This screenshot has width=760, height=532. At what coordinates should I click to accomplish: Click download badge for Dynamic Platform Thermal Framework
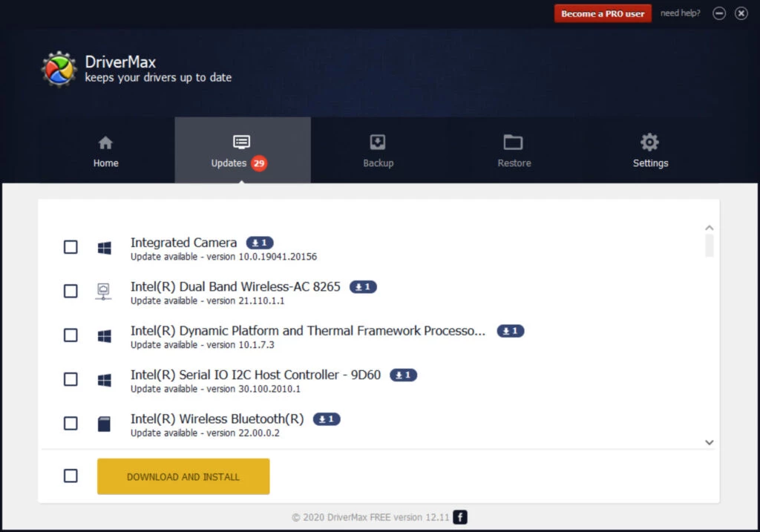click(510, 331)
